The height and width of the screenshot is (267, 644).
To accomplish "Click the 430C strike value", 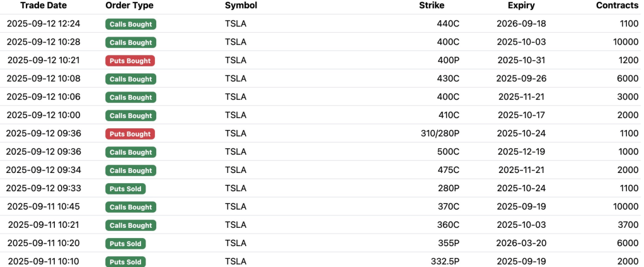I will 448,79.
